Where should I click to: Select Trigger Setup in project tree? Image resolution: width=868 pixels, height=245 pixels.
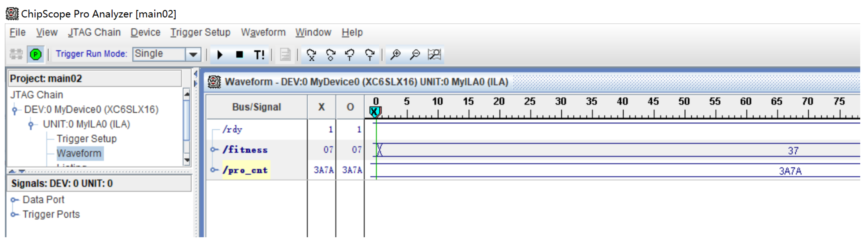coord(87,139)
